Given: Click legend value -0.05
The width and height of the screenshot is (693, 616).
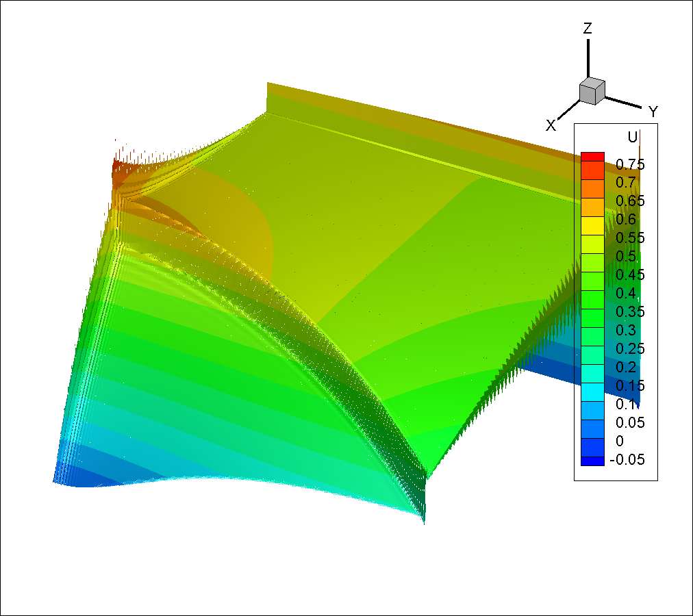Looking at the screenshot, I should (627, 460).
